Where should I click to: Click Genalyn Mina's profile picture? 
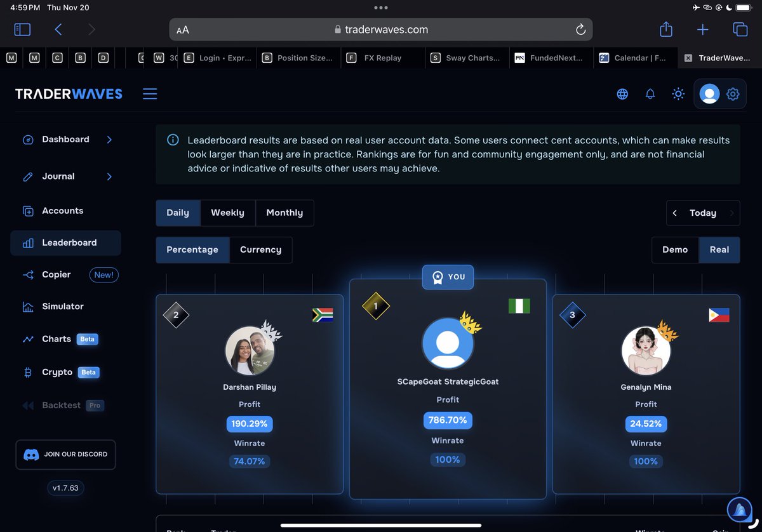coord(646,351)
